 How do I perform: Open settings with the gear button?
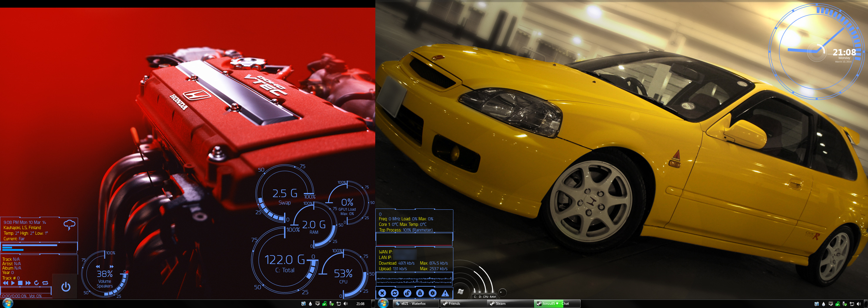(433, 293)
